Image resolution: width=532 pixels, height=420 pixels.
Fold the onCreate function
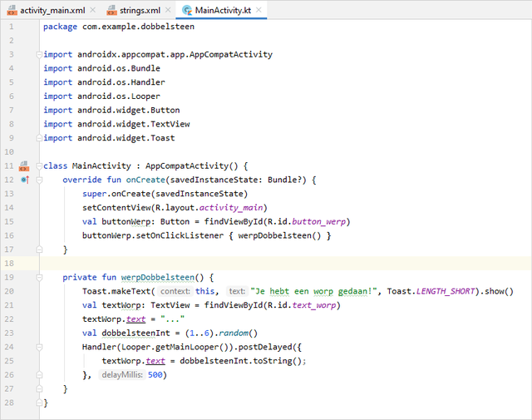click(x=39, y=180)
